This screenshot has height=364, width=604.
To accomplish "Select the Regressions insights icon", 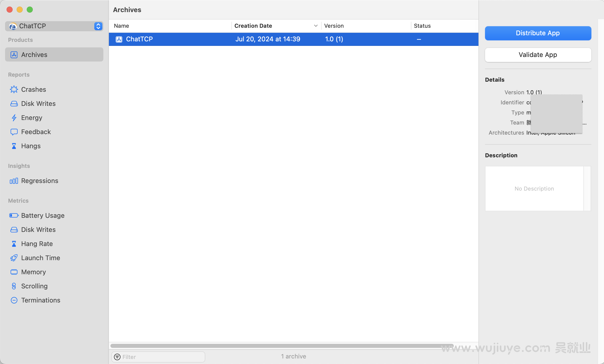I will click(13, 180).
